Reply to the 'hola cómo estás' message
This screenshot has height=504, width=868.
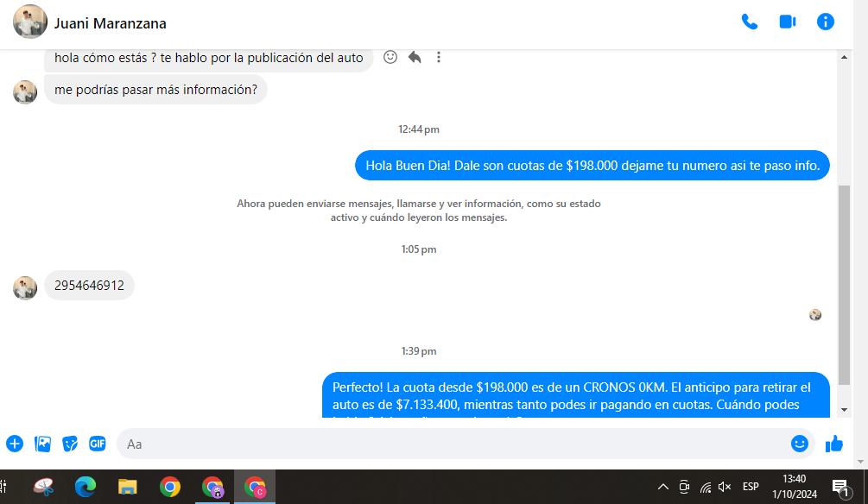415,57
